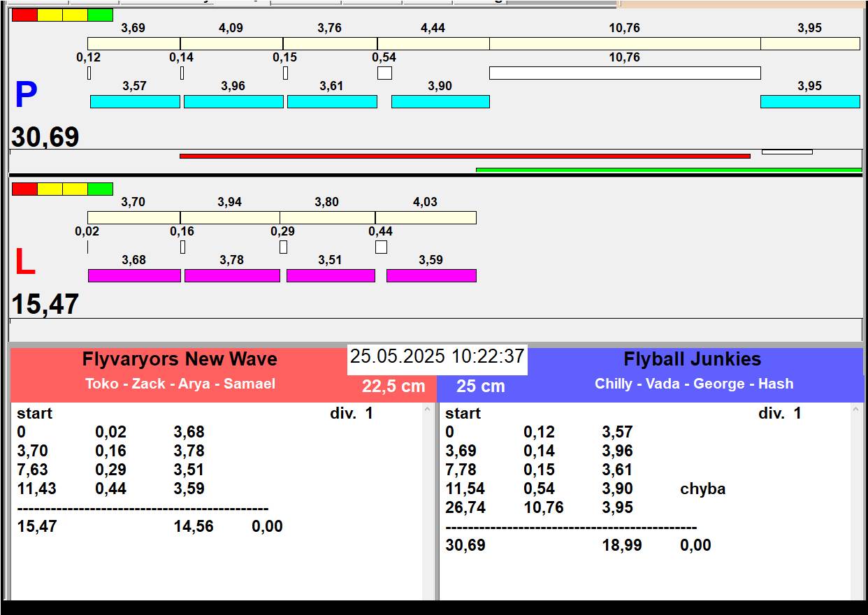Click the Flyvaryors New Wave team header

pos(180,359)
